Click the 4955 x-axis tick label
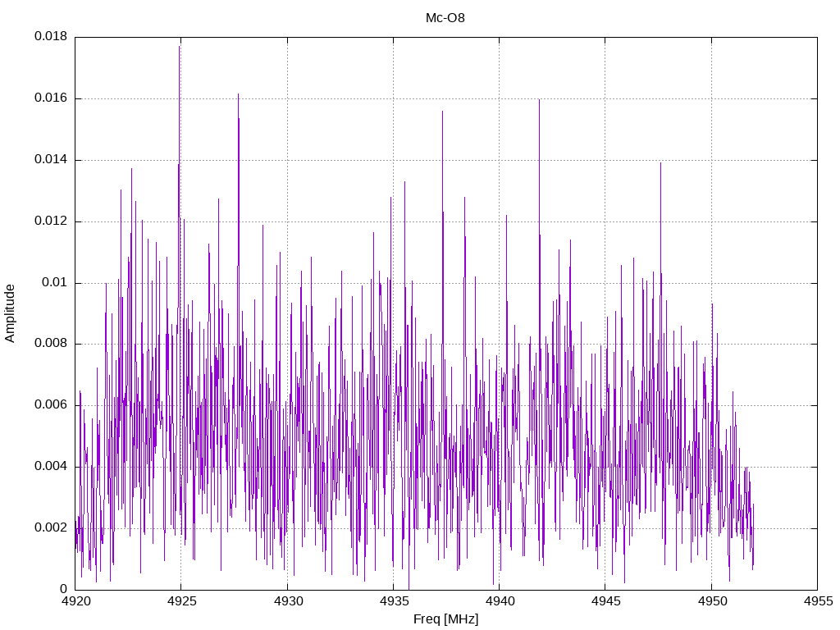 tap(818, 601)
